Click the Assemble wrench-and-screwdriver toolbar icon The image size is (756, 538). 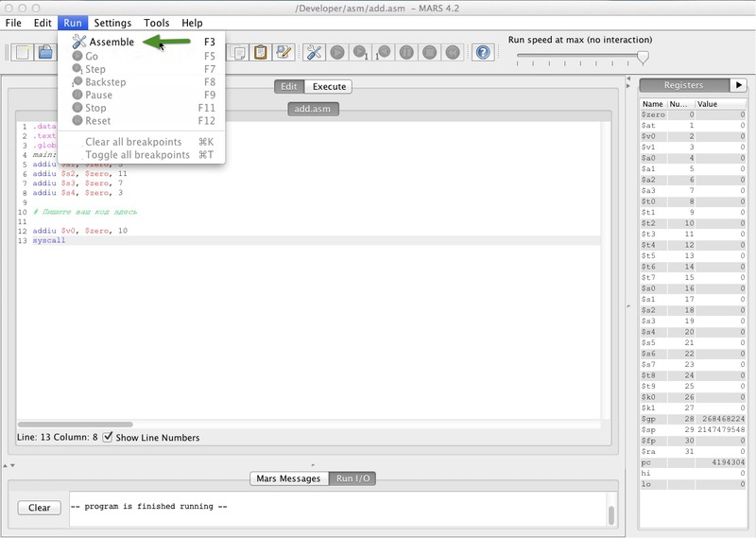(x=314, y=52)
